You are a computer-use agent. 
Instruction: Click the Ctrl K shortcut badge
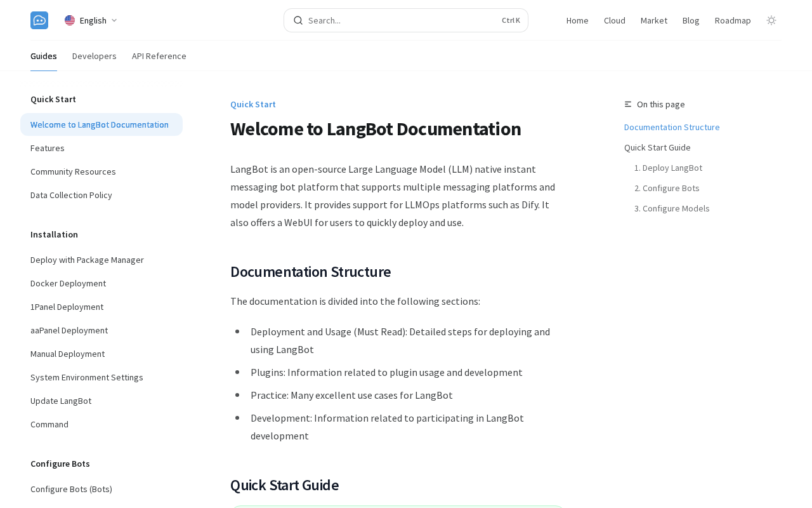point(511,20)
